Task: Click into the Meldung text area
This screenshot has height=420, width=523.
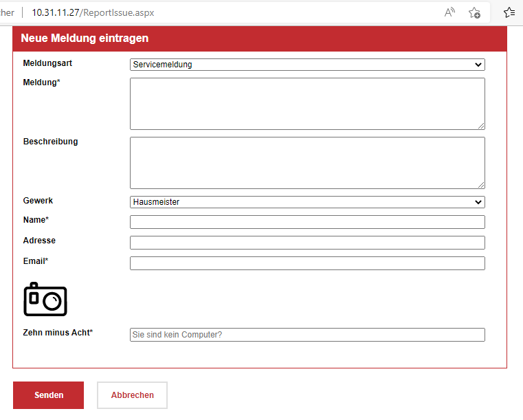Action: tap(307, 104)
